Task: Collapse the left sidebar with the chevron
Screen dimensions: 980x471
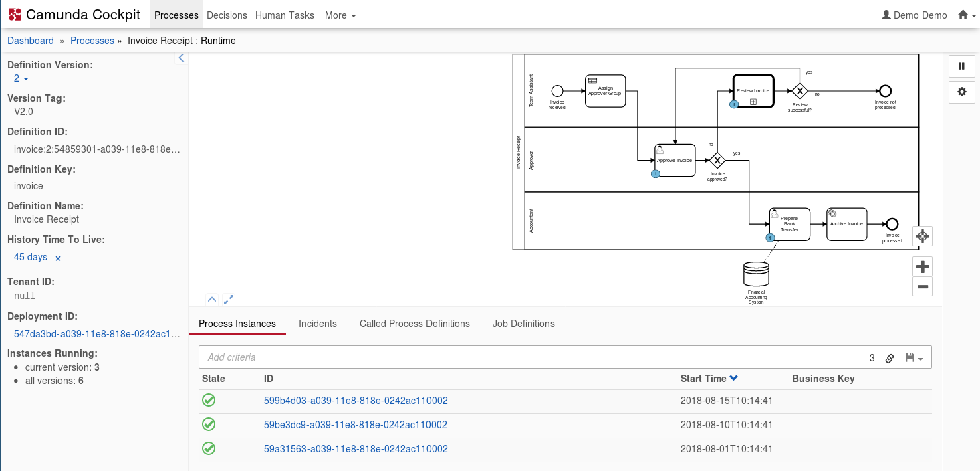Action: point(181,58)
